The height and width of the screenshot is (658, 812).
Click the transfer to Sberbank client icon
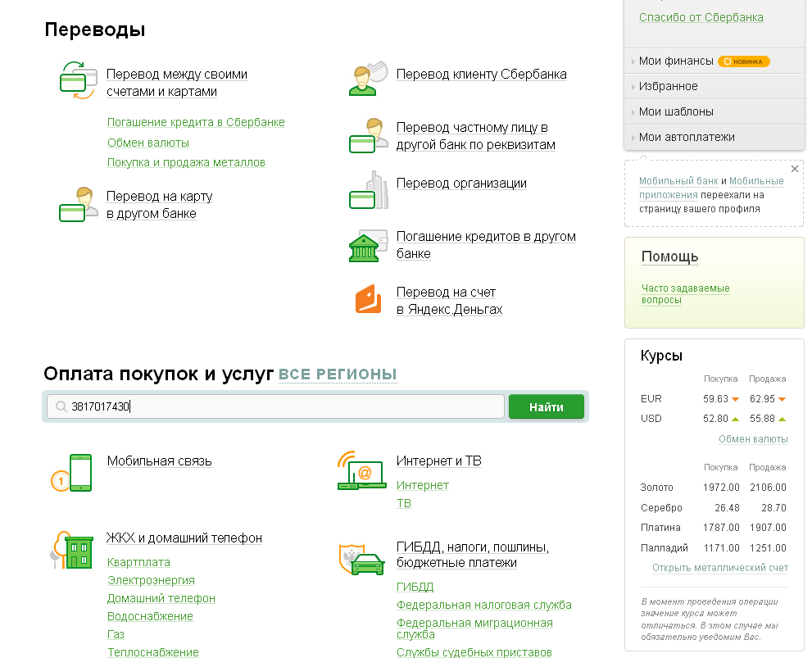[x=368, y=79]
